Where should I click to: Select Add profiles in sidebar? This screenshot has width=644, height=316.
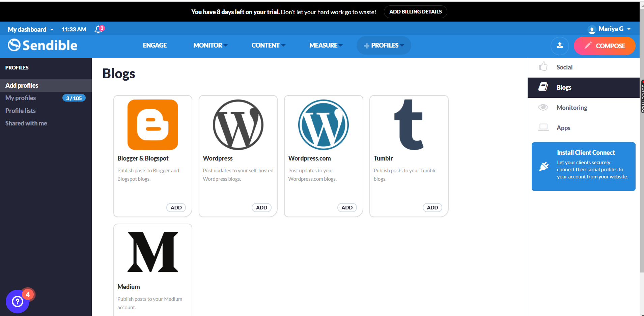click(46, 85)
